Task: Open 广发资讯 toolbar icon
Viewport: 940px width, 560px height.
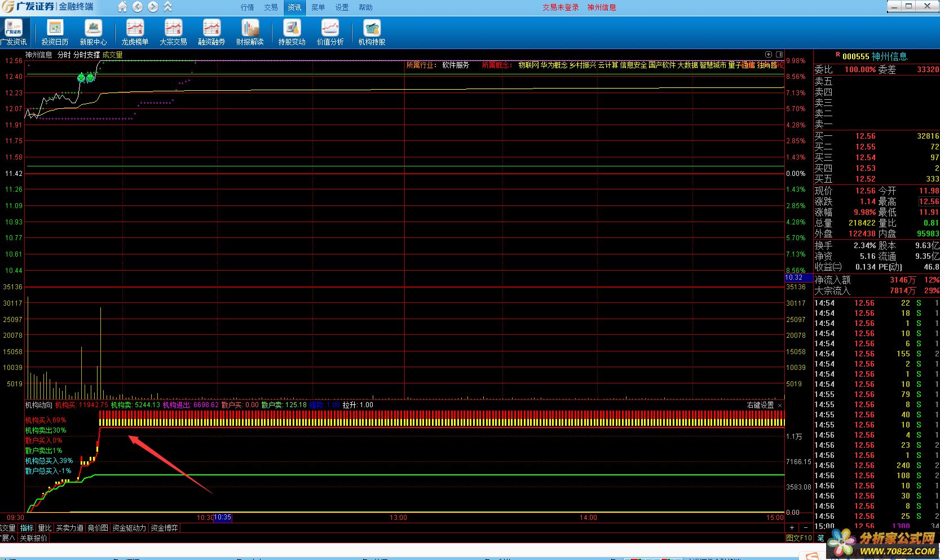Action: (14, 32)
